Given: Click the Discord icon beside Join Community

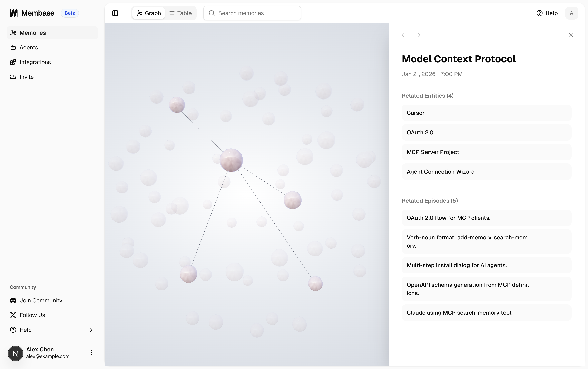Looking at the screenshot, I should (13, 300).
